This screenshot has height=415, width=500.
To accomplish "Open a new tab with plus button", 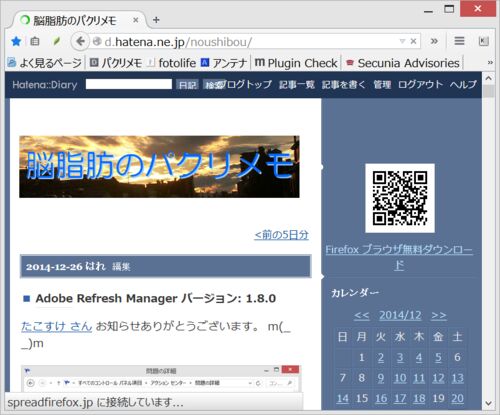I will click(156, 20).
